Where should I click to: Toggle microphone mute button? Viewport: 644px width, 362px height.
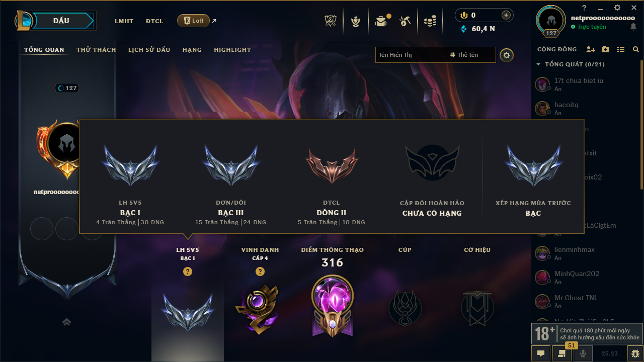pos(583,353)
